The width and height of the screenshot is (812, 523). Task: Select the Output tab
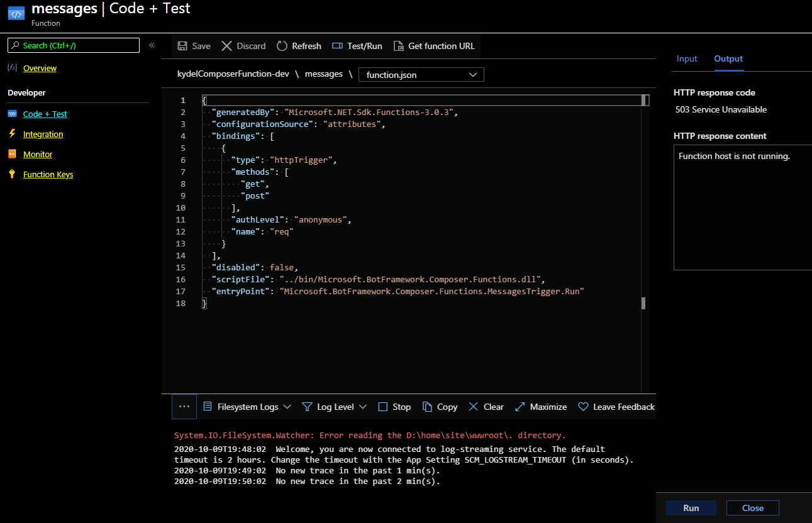728,58
